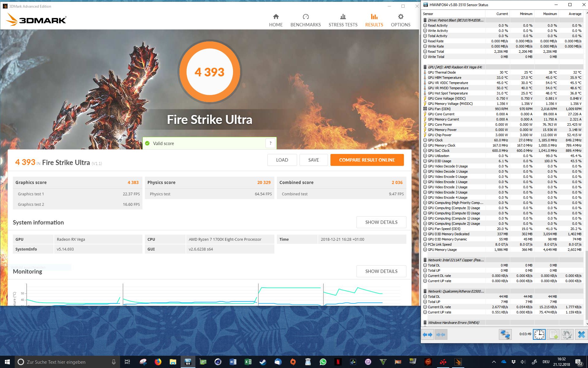Screen dimensions: 588x368
Task: Open HWiNFO sensor settings gear
Action: 567,334
